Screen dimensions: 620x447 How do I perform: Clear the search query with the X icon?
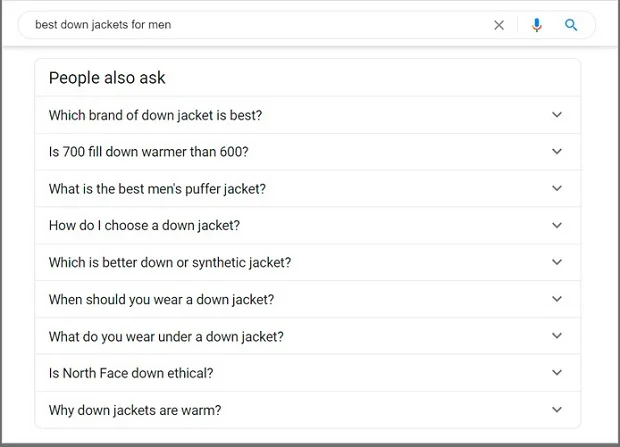tap(499, 25)
